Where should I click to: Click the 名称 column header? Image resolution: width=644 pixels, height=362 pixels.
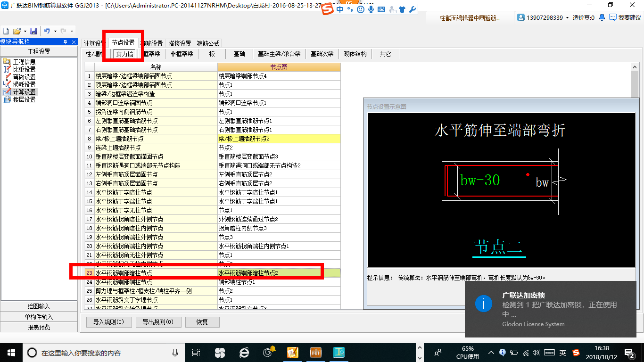[156, 67]
